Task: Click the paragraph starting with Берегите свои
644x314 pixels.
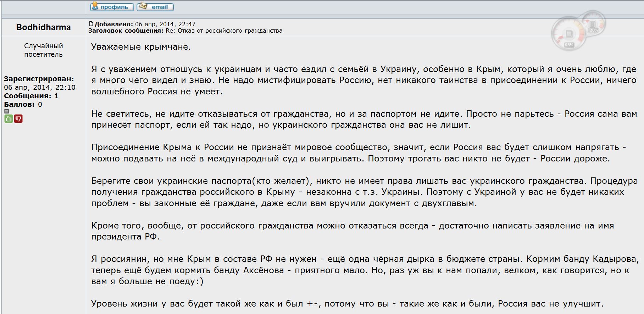Action: click(364, 192)
